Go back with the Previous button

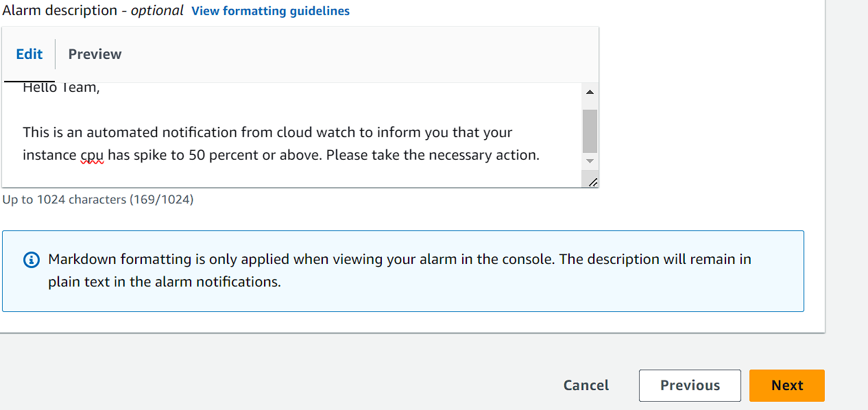690,385
